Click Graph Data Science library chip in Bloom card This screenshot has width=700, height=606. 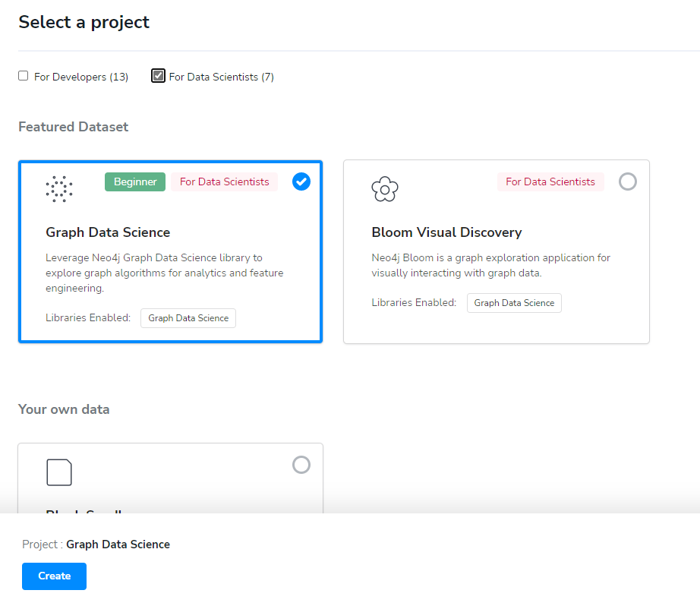click(514, 302)
